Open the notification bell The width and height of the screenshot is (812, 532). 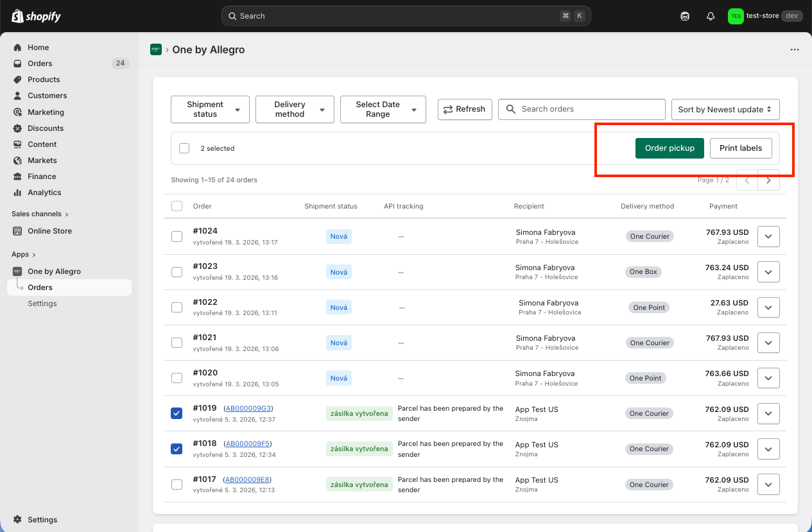(710, 15)
